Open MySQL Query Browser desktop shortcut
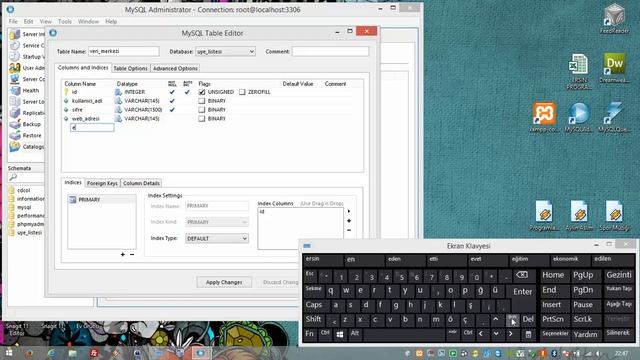 click(x=614, y=118)
